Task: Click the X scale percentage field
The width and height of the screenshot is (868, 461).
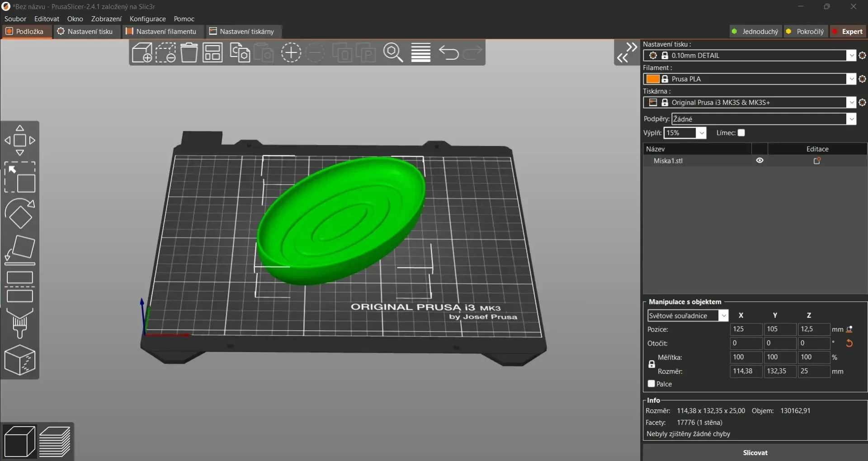Action: coord(746,357)
